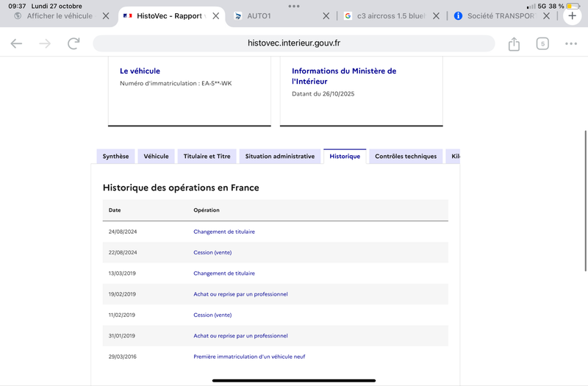Open the browser three-dots menu
The width and height of the screenshot is (588, 386).
(571, 44)
